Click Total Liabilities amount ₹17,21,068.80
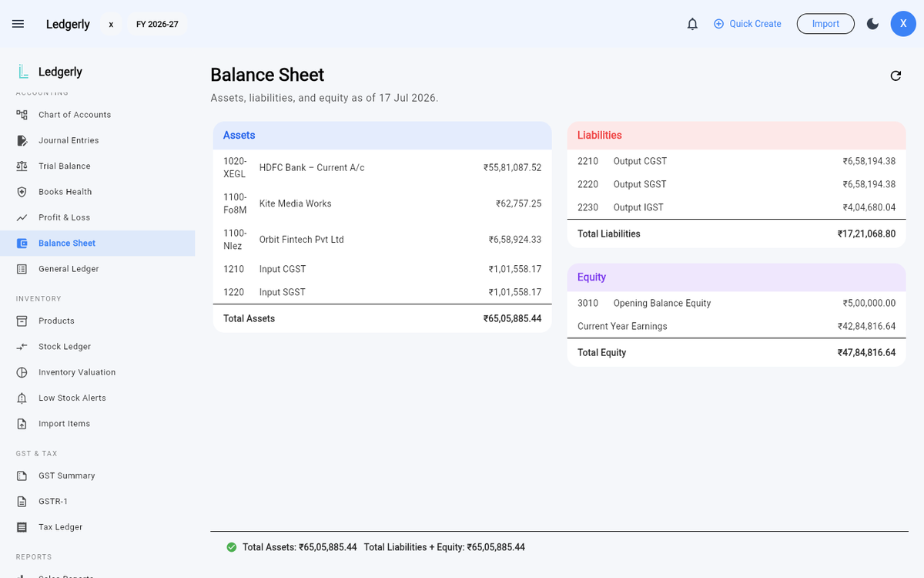Viewport: 924px width, 578px height. click(x=866, y=234)
